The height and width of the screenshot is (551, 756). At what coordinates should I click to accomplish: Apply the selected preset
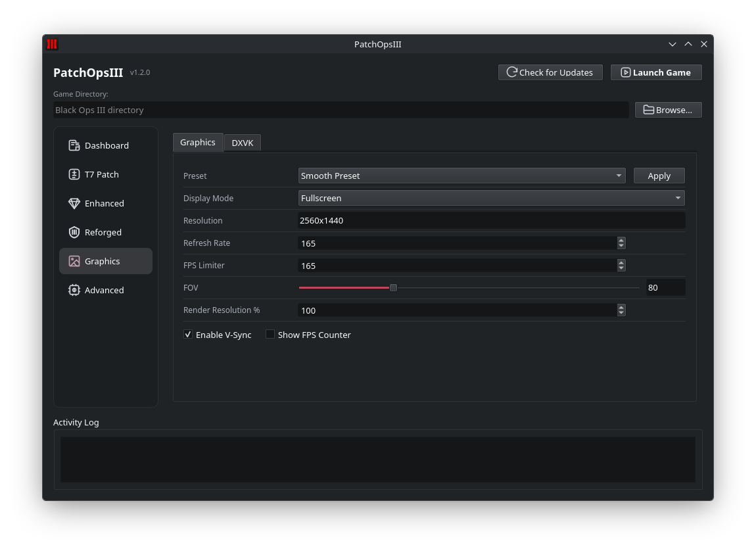pyautogui.click(x=659, y=176)
